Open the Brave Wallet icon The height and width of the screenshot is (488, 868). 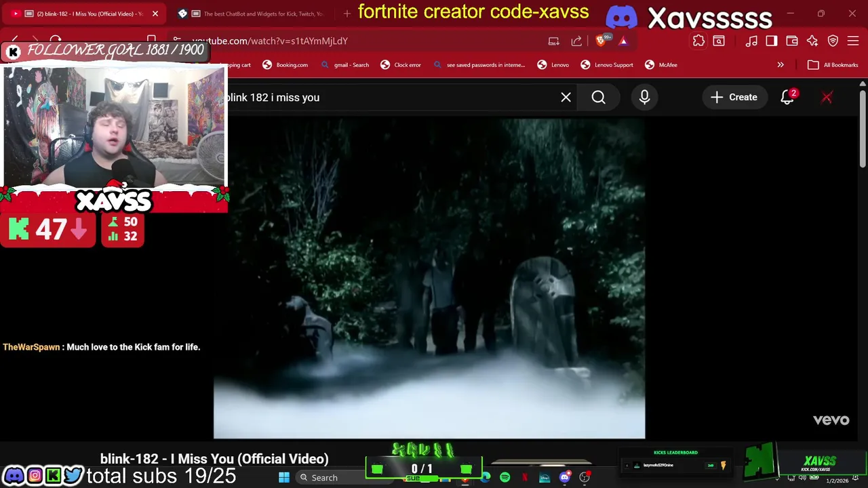[792, 41]
